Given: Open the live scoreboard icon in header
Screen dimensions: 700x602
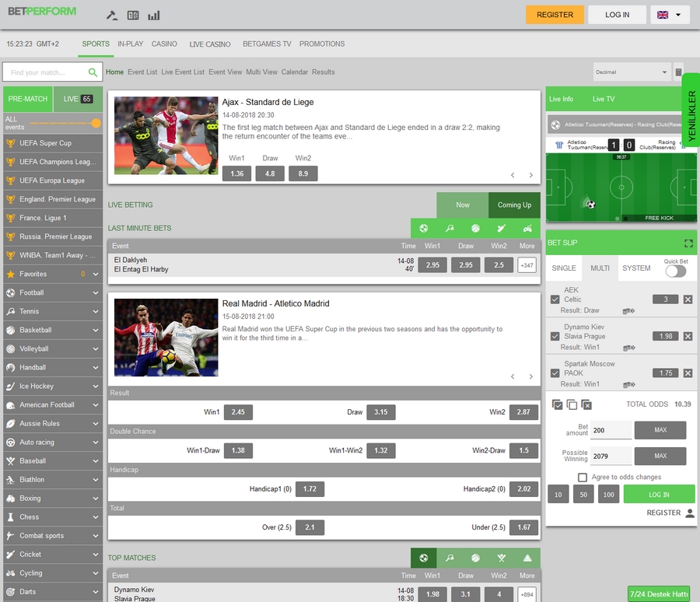Looking at the screenshot, I should click(133, 16).
